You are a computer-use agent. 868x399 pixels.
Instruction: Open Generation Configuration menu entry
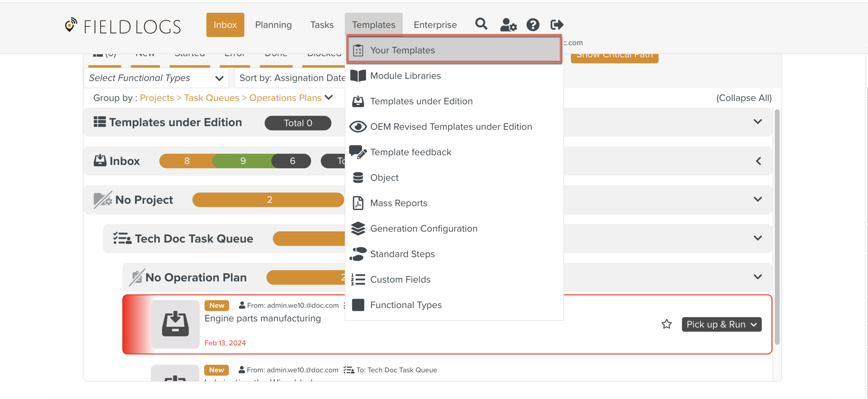point(424,228)
